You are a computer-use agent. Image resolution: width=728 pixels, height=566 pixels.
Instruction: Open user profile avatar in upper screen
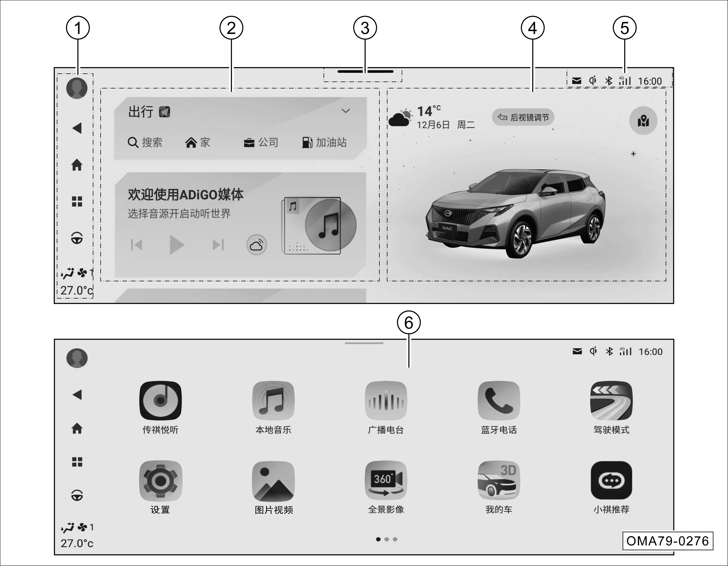click(x=77, y=88)
